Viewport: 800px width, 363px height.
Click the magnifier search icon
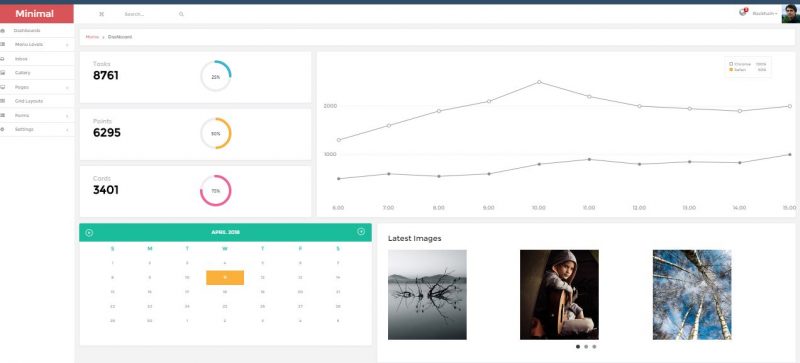point(181,14)
